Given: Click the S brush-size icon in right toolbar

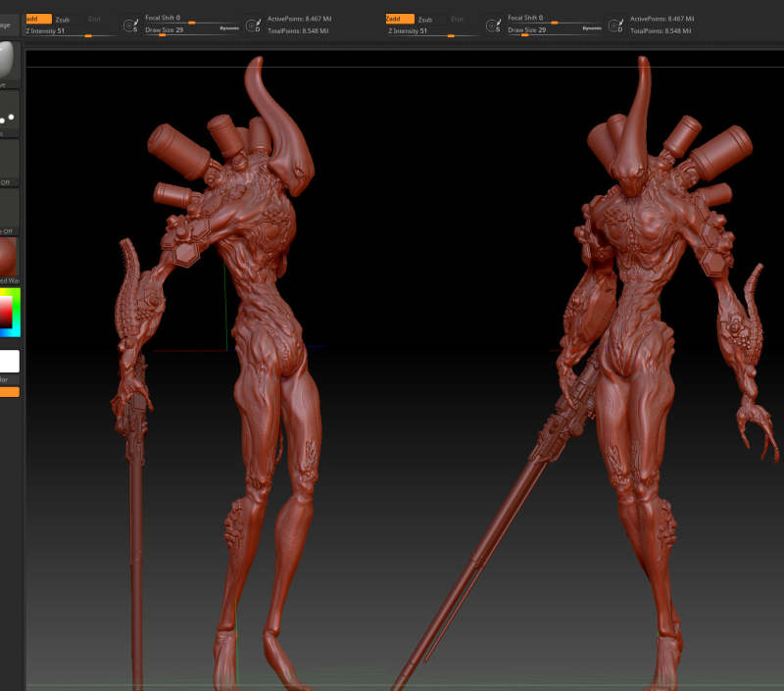Looking at the screenshot, I should (x=492, y=25).
